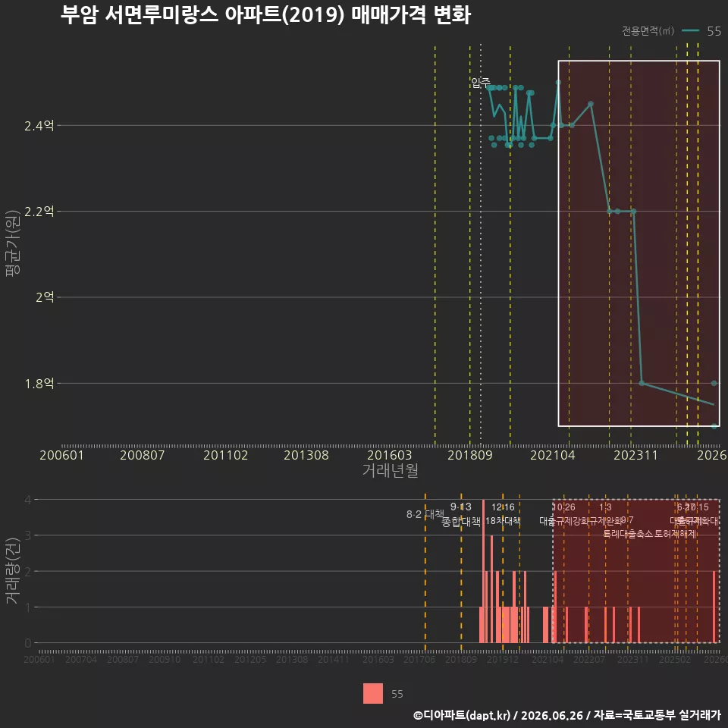Click the 200601 label on the price chart x-axis
The height and width of the screenshot is (728, 728).
[61, 455]
